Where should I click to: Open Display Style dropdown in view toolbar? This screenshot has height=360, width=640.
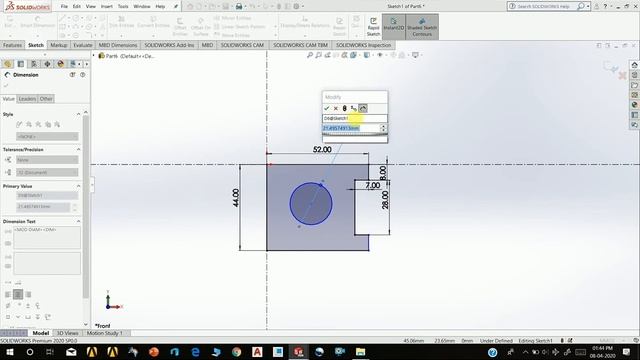[x=367, y=55]
